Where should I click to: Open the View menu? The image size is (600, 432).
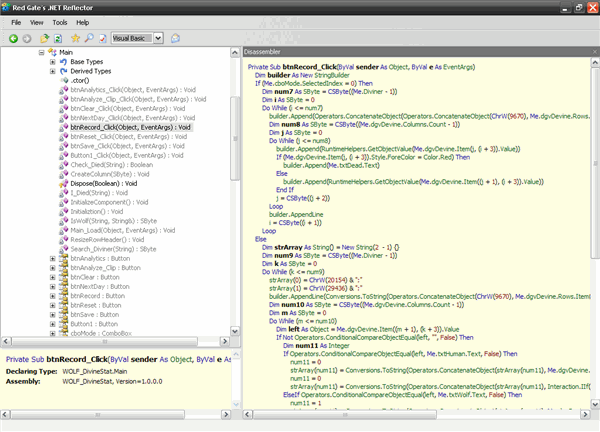(x=37, y=23)
